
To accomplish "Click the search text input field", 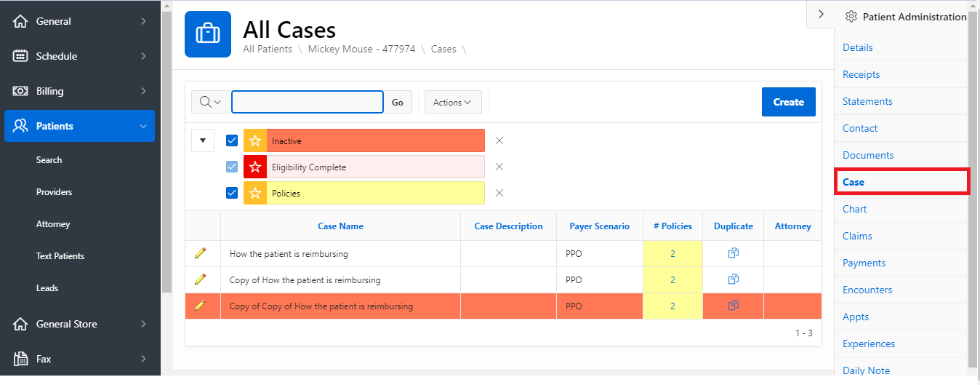I will [x=308, y=102].
